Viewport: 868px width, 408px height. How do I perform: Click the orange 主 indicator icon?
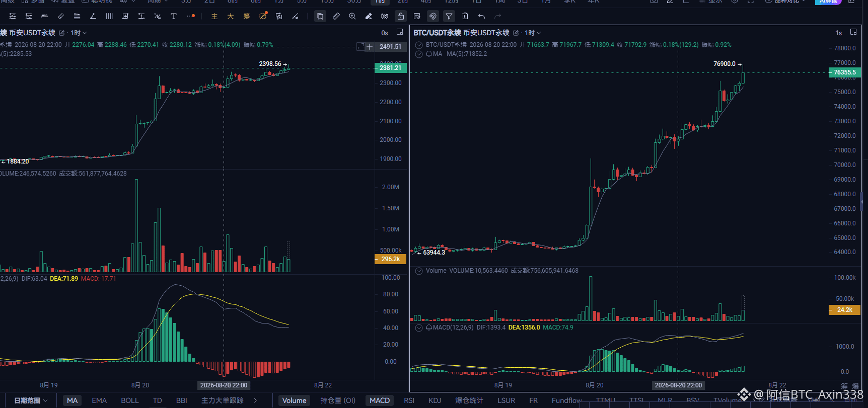tap(214, 16)
